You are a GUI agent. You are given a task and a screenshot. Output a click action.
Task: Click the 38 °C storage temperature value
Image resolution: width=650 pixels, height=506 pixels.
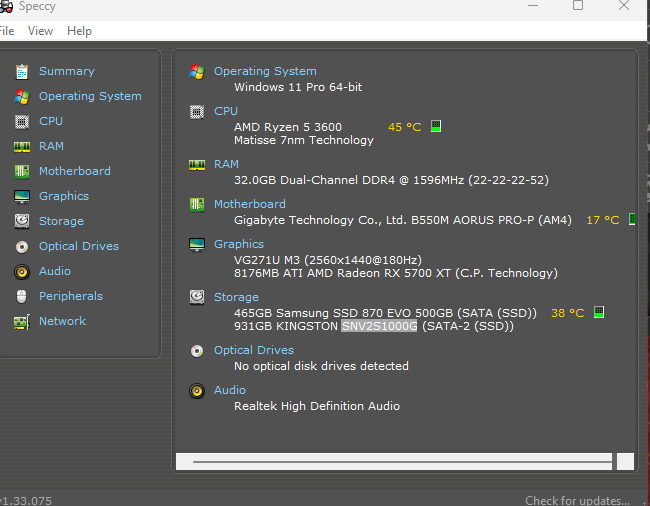tap(568, 313)
